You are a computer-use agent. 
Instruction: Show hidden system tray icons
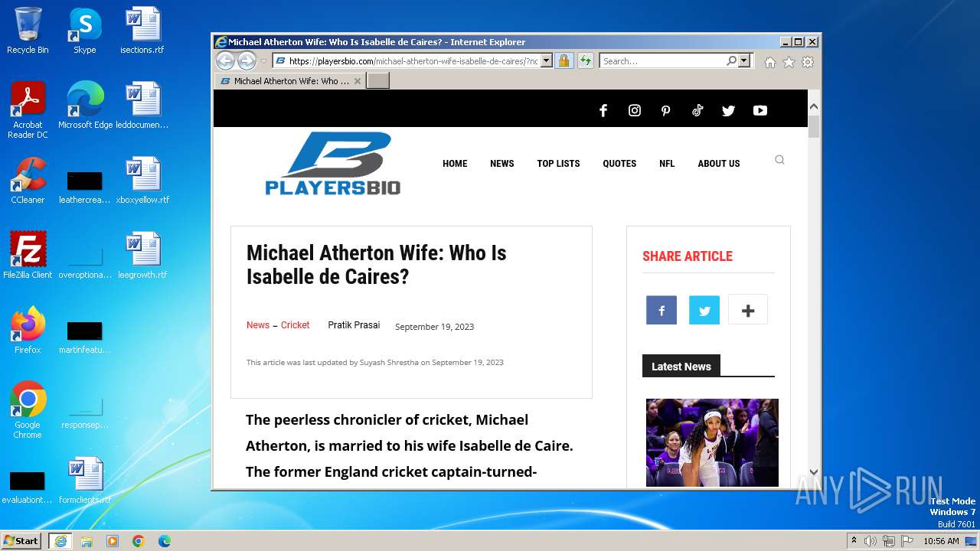(854, 541)
